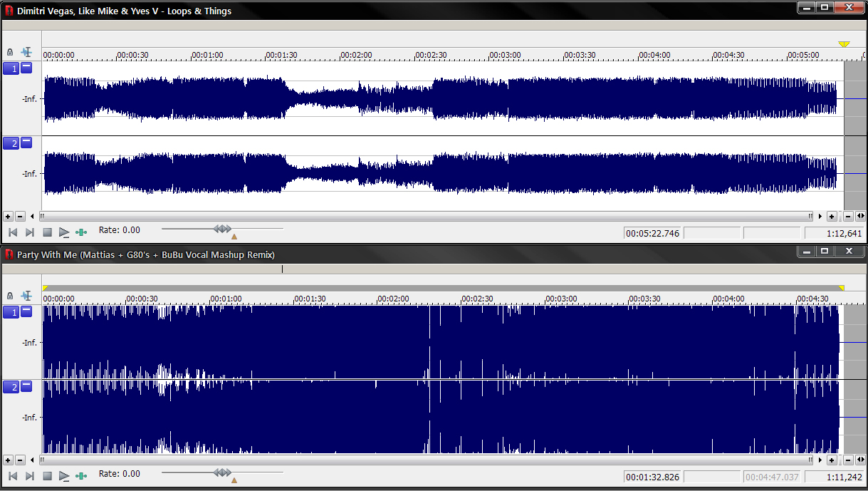Toggle the lock icon in the Party With Me window
Screen dimensions: 868x491
click(9, 295)
